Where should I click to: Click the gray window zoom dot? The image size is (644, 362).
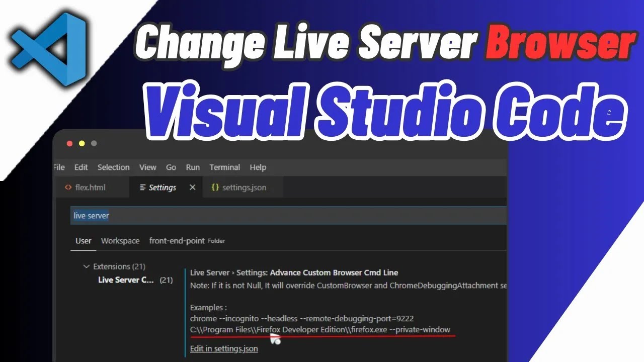tap(94, 143)
